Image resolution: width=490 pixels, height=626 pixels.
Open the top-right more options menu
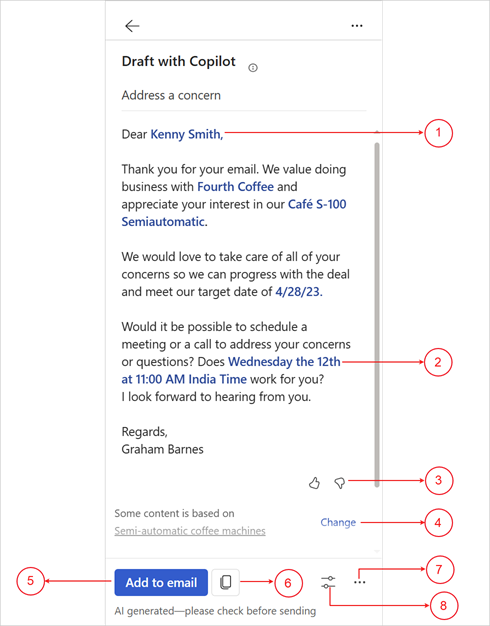(357, 26)
